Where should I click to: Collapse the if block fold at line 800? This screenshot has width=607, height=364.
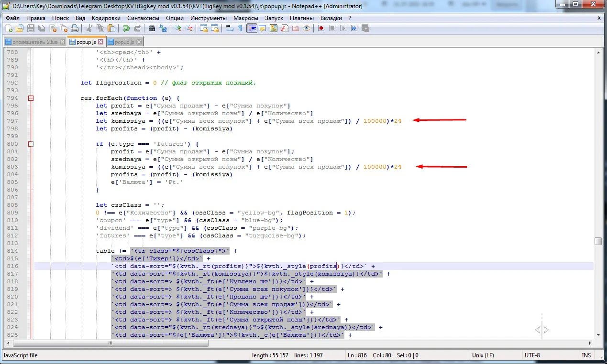pyautogui.click(x=31, y=144)
